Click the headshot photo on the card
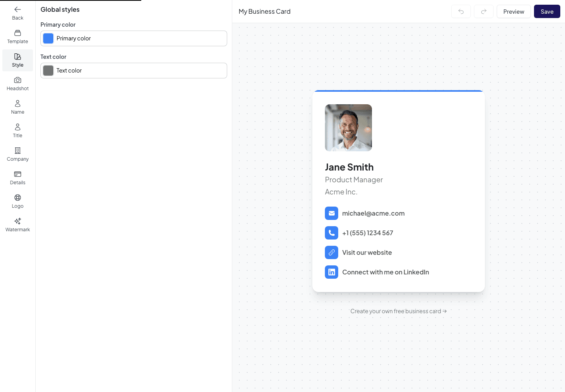The height and width of the screenshot is (392, 565). pyautogui.click(x=348, y=128)
